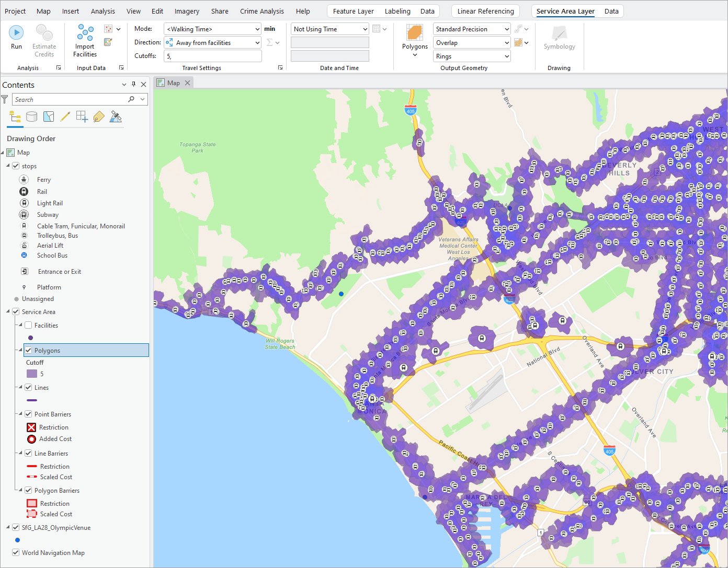
Task: Open the Rings dropdown
Action: (x=472, y=56)
